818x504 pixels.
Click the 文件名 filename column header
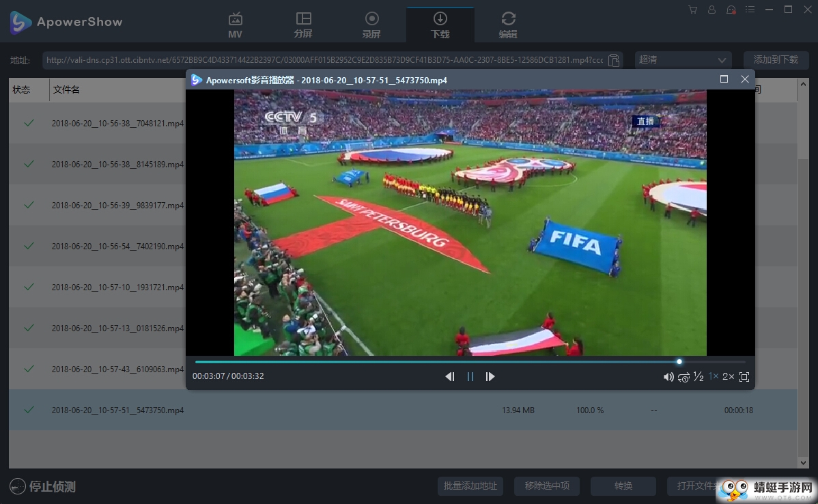[x=66, y=89]
